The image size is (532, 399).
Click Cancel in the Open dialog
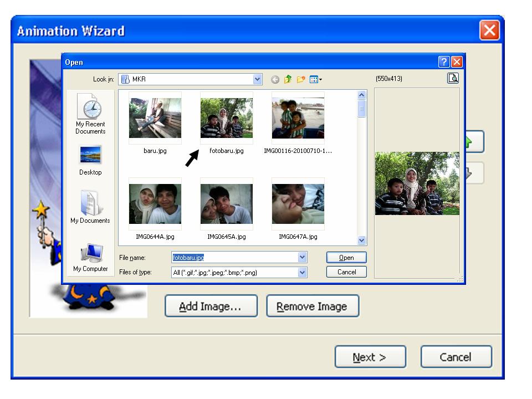[x=346, y=272]
